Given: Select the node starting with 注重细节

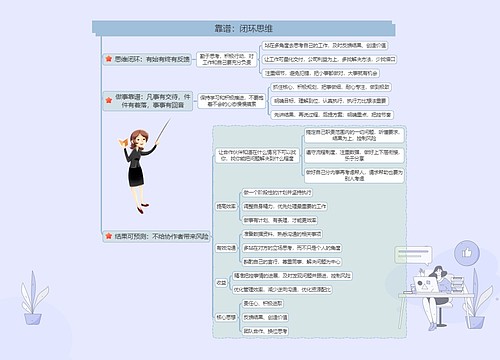Looking at the screenshot, I should (x=321, y=73).
